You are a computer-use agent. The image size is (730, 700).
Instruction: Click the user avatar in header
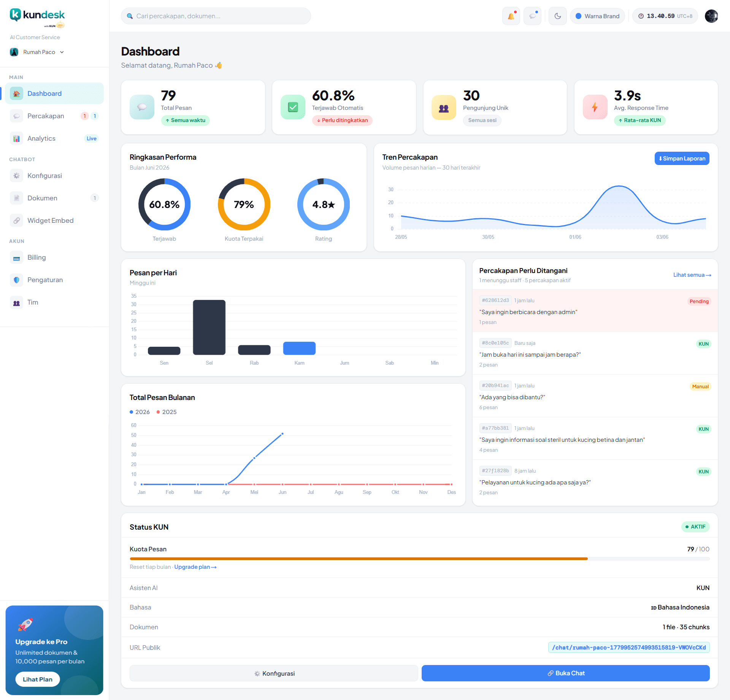(711, 16)
